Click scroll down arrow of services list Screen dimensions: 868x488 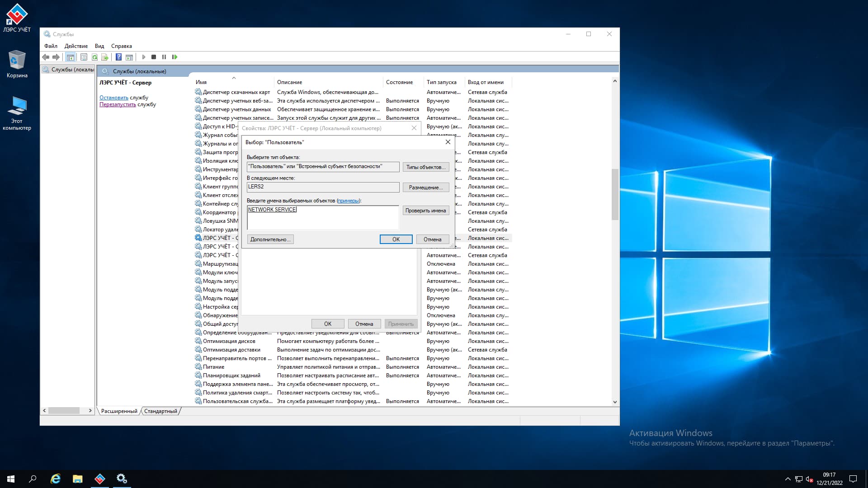click(615, 402)
